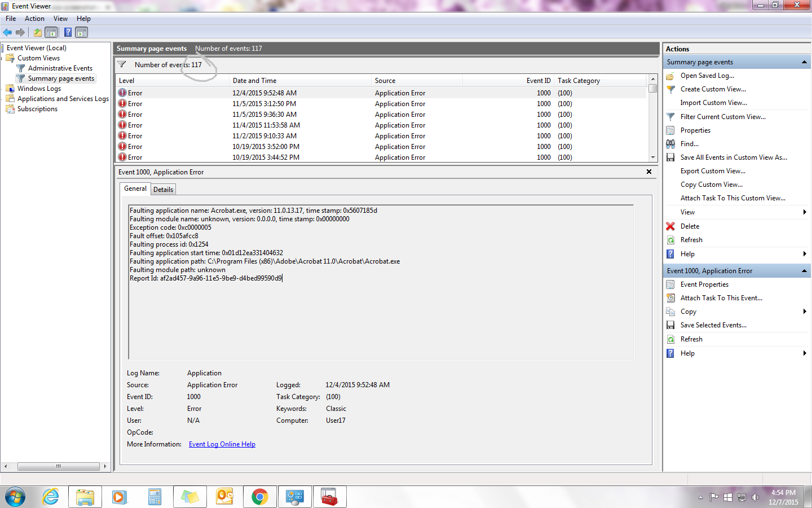Open Windows Explorer from the taskbar
Viewport: 812px width, 508px height.
pyautogui.click(x=85, y=497)
